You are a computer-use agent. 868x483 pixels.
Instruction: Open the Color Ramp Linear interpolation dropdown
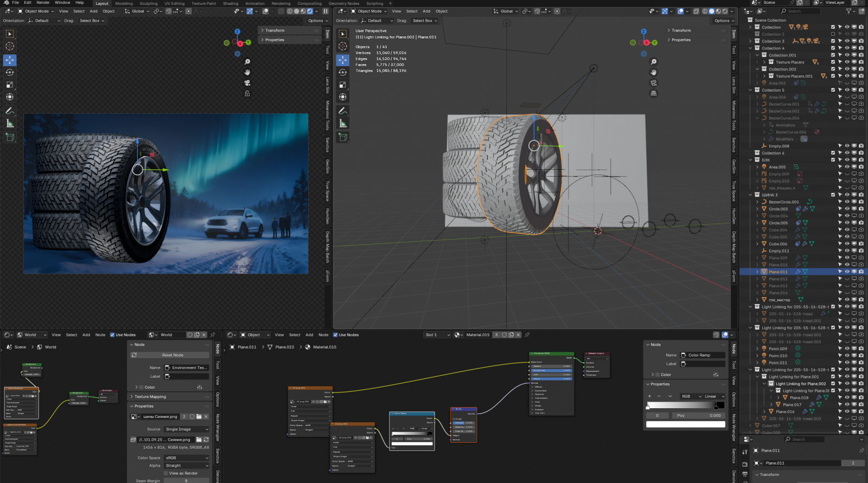point(714,396)
